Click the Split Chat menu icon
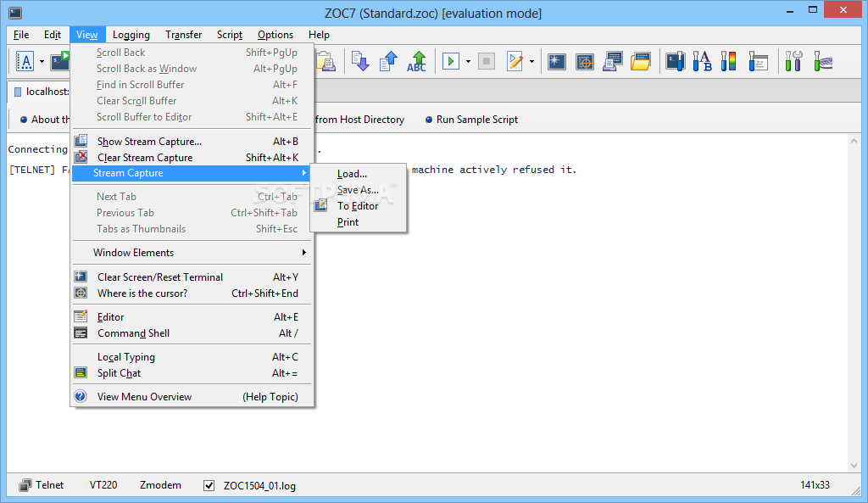The width and height of the screenshot is (868, 503). [81, 372]
